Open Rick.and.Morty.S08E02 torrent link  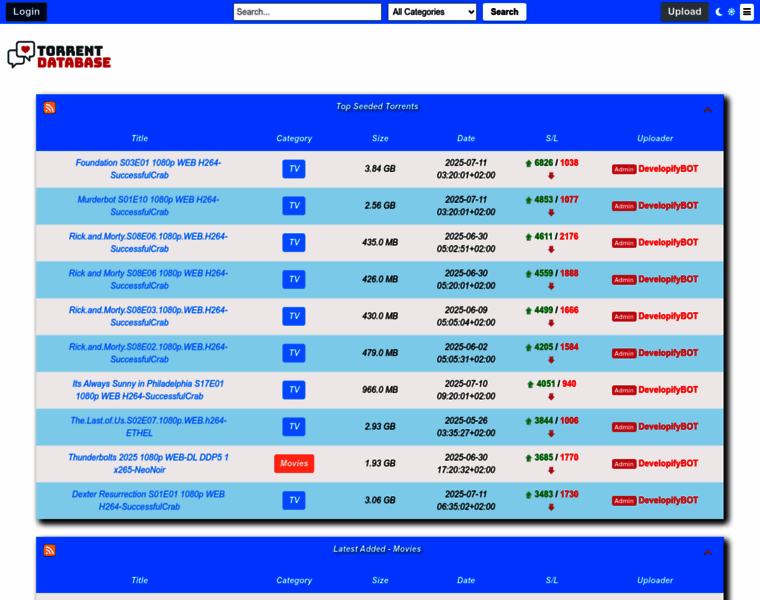pos(148,353)
